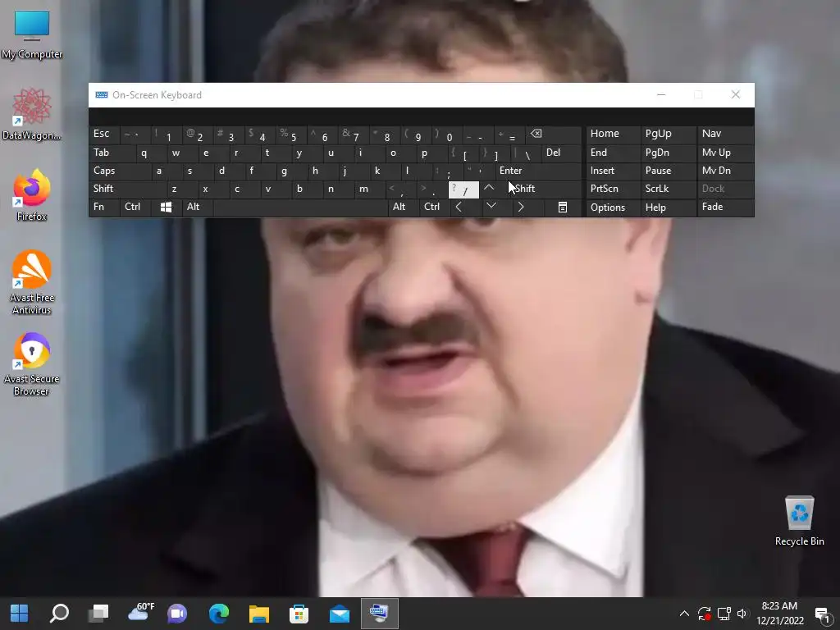Click the Mv Up key
840x630 pixels.
pyautogui.click(x=725, y=153)
